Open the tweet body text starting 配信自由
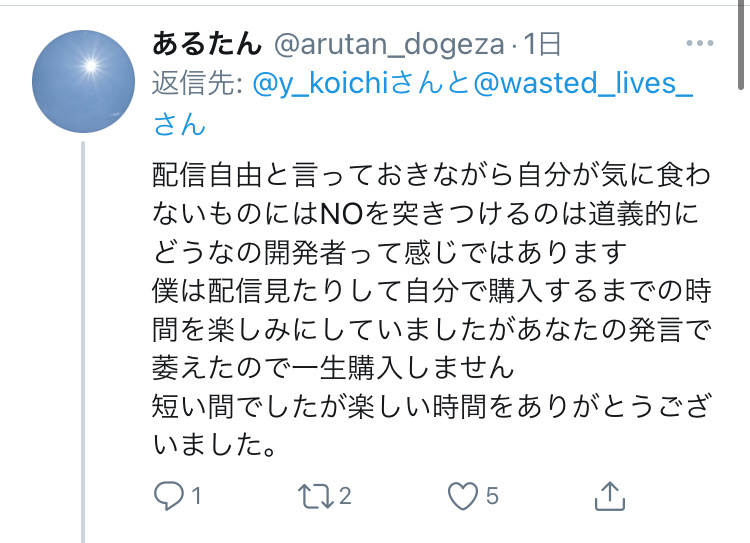Screen dimensions: 750x543 [x=431, y=310]
